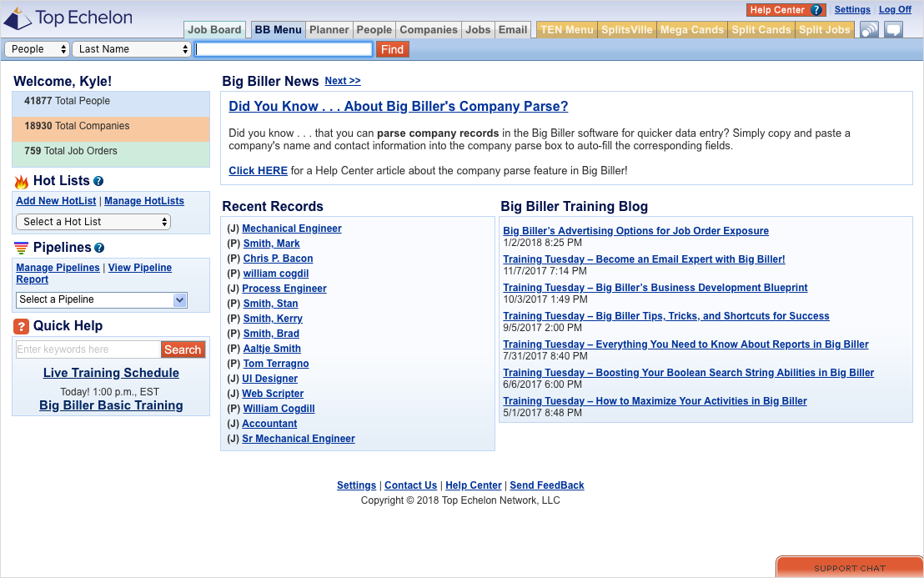
Task: Click the Top Echelon logo
Action: (73, 18)
